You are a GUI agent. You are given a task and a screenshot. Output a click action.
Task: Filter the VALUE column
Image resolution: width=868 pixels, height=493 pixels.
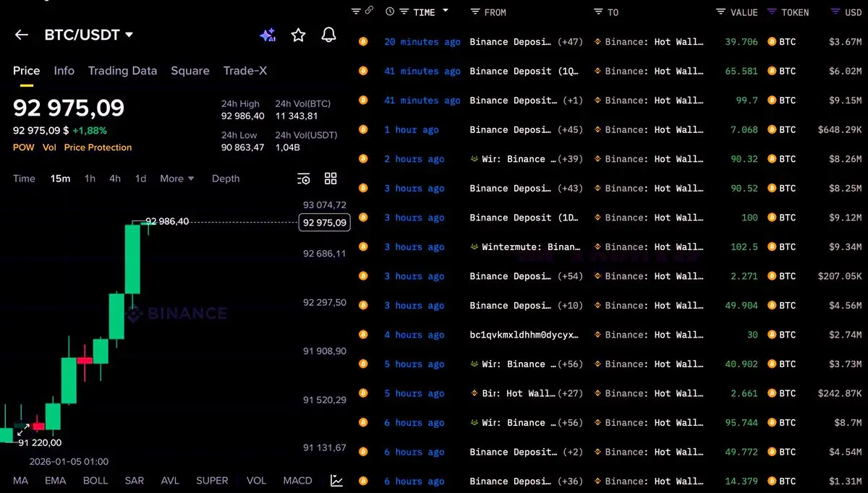[x=720, y=12]
